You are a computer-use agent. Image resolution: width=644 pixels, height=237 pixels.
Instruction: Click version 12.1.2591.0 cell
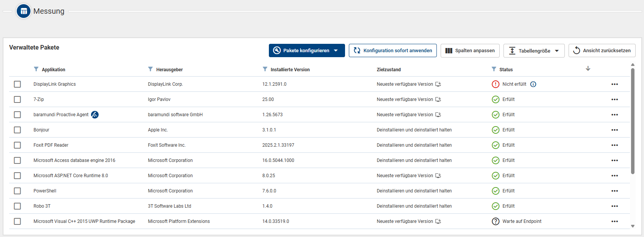coord(274,84)
